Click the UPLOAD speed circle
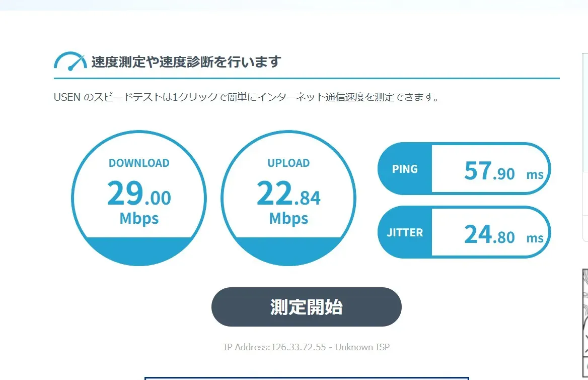The image size is (588, 380). pyautogui.click(x=288, y=198)
